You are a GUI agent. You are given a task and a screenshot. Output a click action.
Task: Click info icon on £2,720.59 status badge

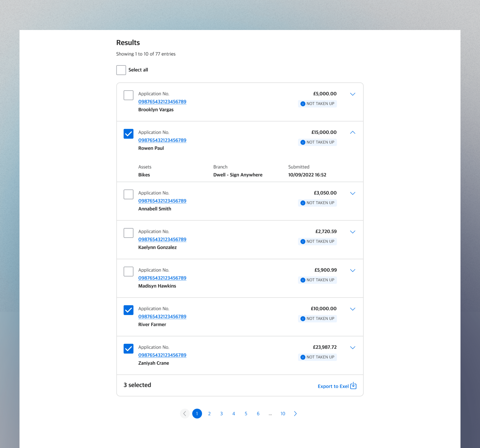coord(303,242)
